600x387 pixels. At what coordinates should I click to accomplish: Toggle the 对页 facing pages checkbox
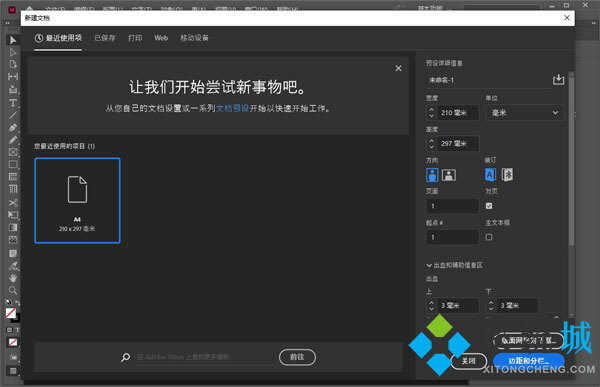[x=489, y=206]
